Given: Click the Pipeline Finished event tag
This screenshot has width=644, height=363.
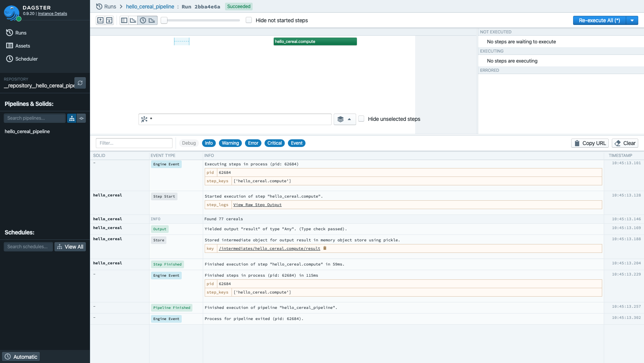Looking at the screenshot, I should tap(172, 308).
